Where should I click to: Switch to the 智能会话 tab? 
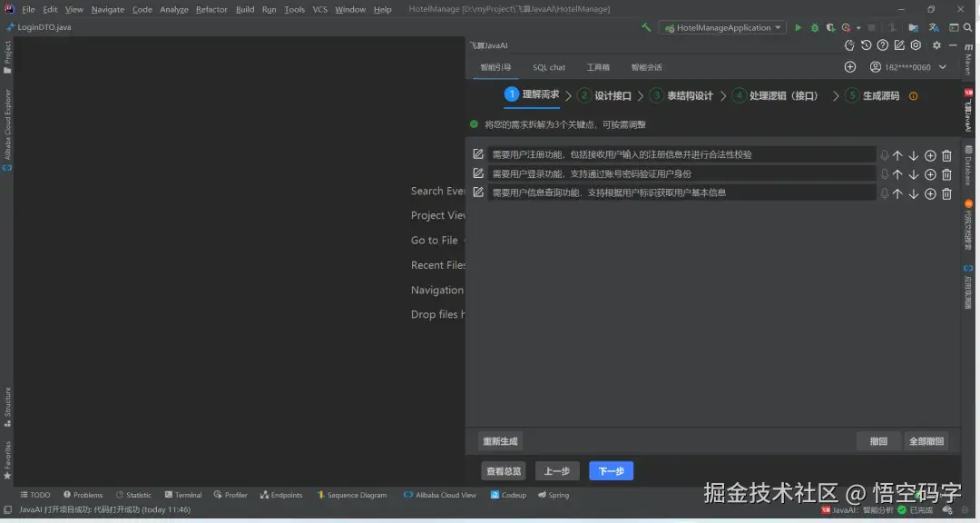646,67
